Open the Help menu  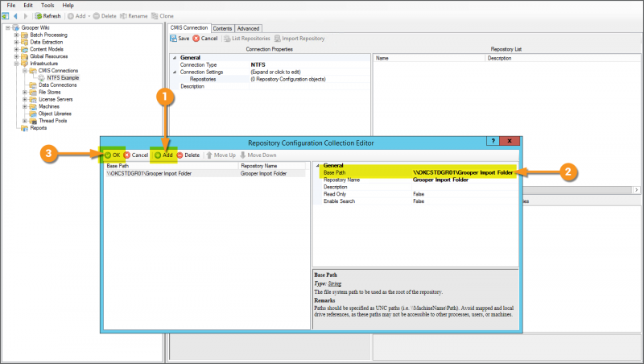point(68,6)
